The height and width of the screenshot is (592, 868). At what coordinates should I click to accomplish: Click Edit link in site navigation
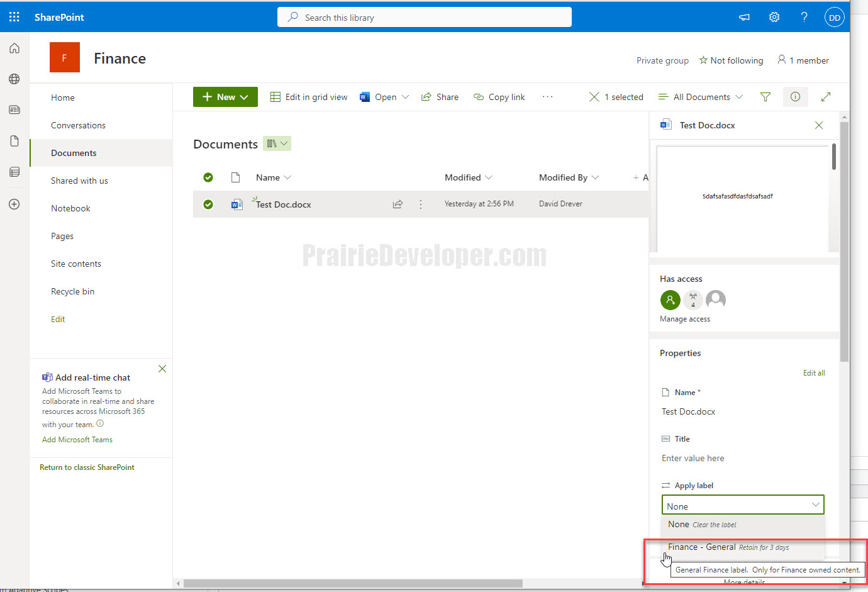[58, 319]
